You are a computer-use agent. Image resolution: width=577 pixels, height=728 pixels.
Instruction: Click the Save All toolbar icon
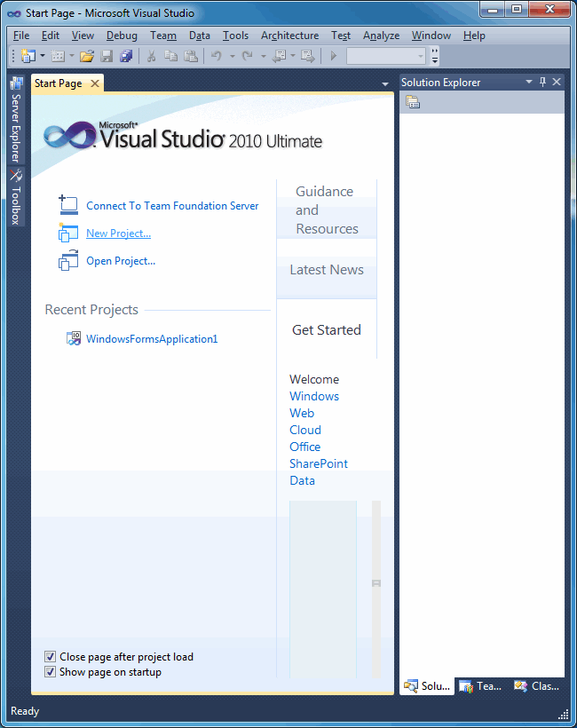click(x=126, y=56)
